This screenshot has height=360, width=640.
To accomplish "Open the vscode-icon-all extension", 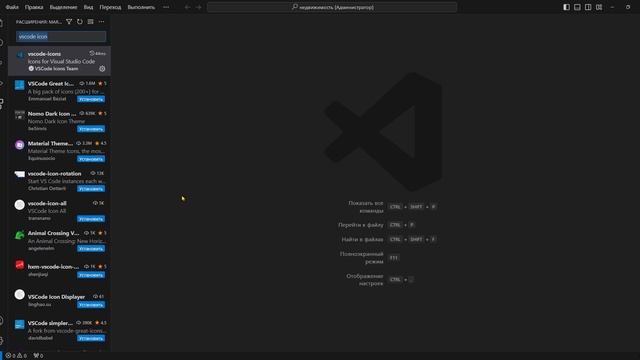I will (x=59, y=211).
